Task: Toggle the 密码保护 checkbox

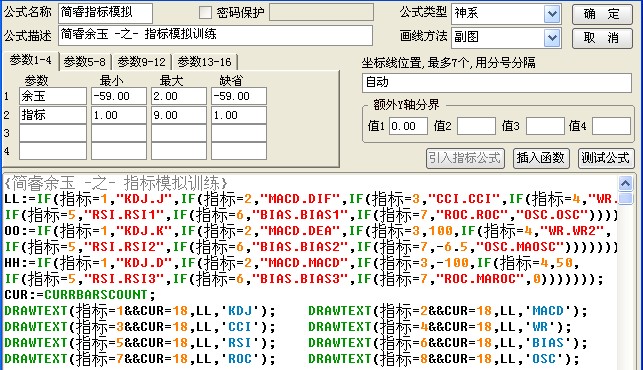Action: 205,12
